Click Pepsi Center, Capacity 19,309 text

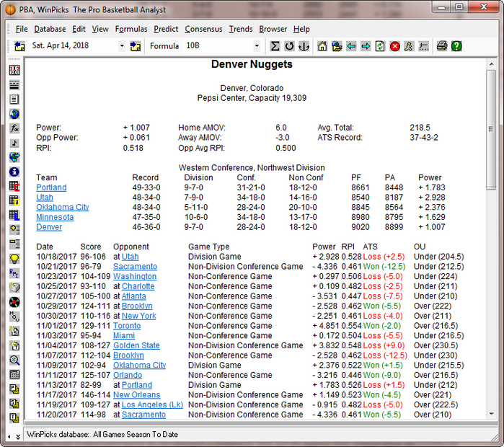point(252,98)
